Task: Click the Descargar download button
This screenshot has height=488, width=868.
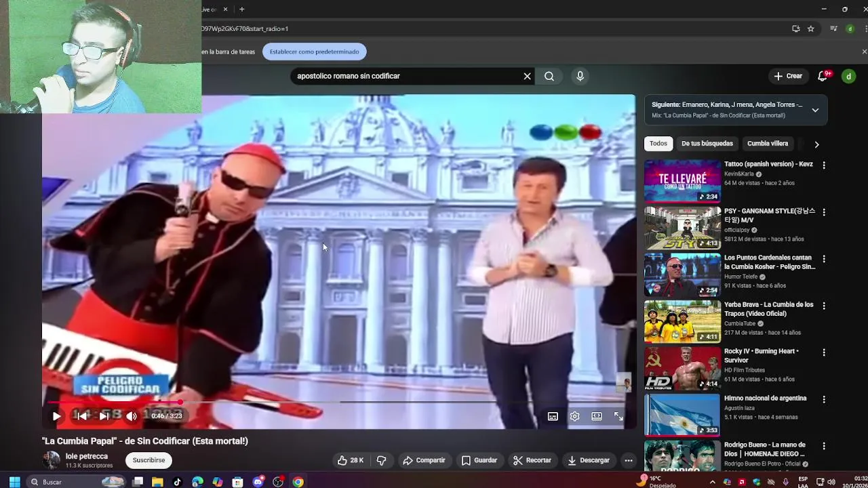Action: (589, 460)
